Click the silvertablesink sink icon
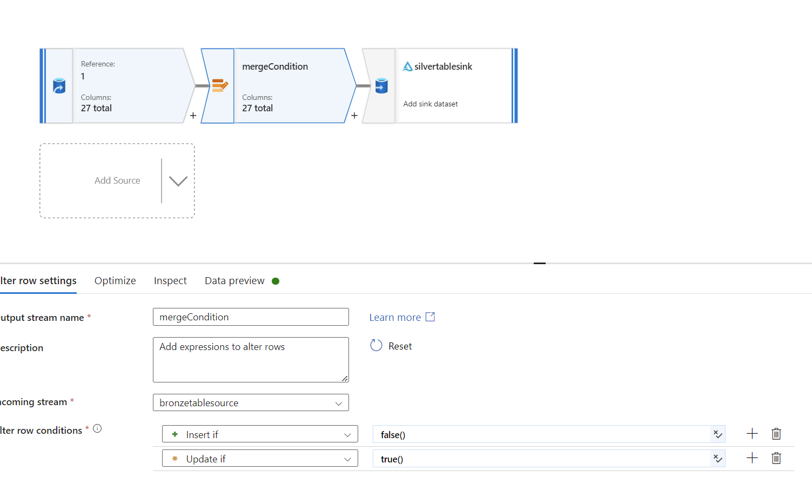This screenshot has width=812, height=504. tap(381, 86)
